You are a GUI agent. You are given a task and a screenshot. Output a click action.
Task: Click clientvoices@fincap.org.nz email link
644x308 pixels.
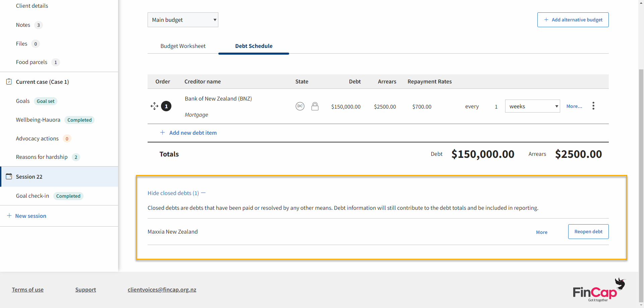[162, 290]
